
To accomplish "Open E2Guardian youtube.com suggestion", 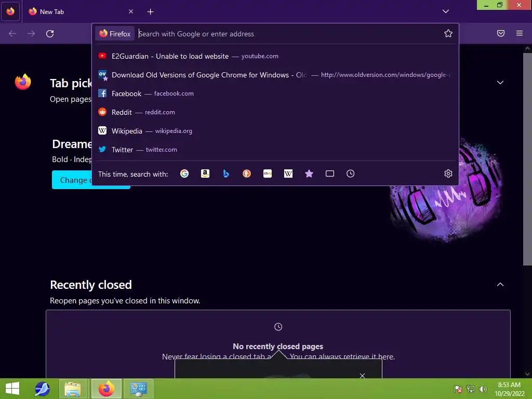I will point(275,56).
